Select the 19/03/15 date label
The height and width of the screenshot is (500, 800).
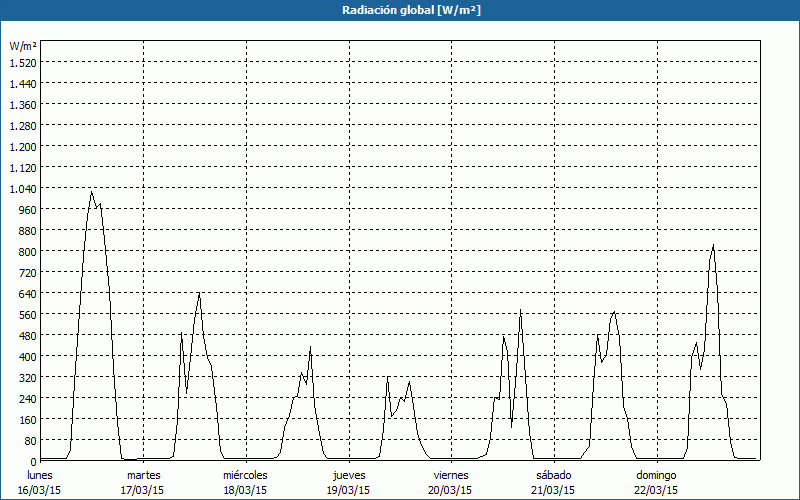point(348,490)
